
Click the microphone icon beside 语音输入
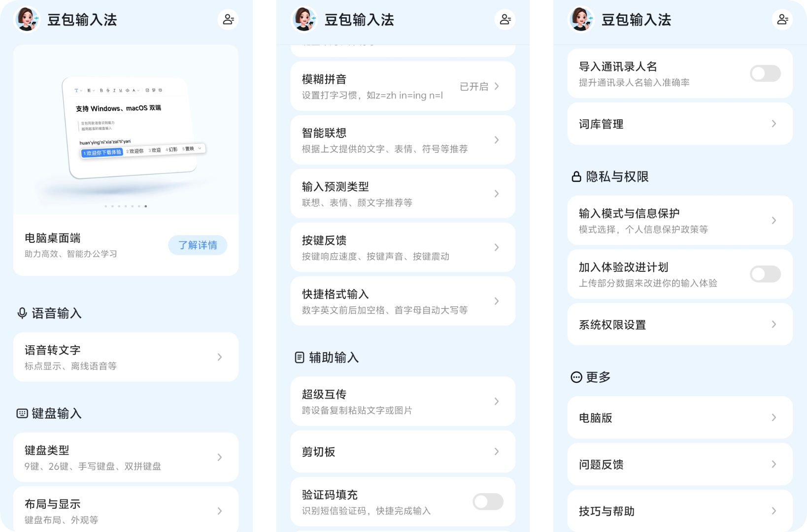click(22, 313)
